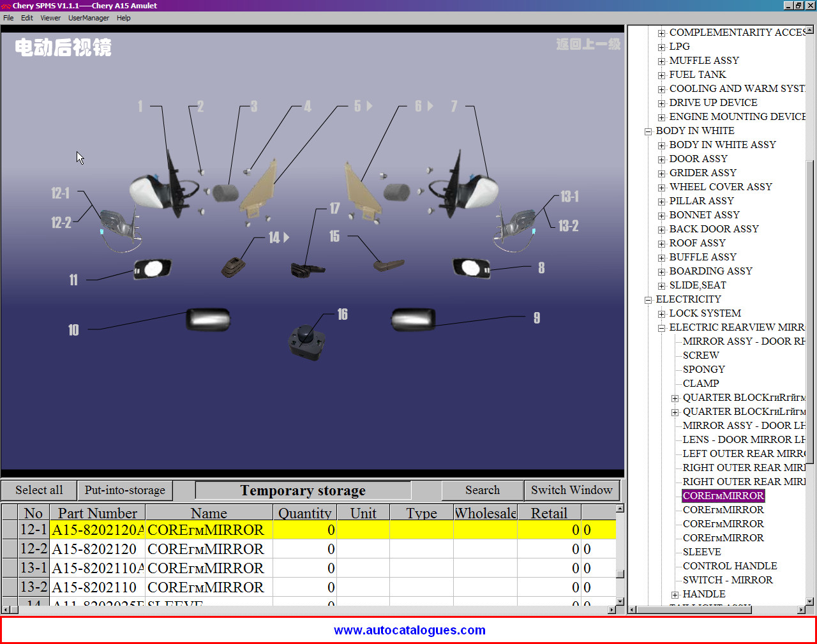Click the Put-into-storage button
The image size is (817, 644).
125,490
